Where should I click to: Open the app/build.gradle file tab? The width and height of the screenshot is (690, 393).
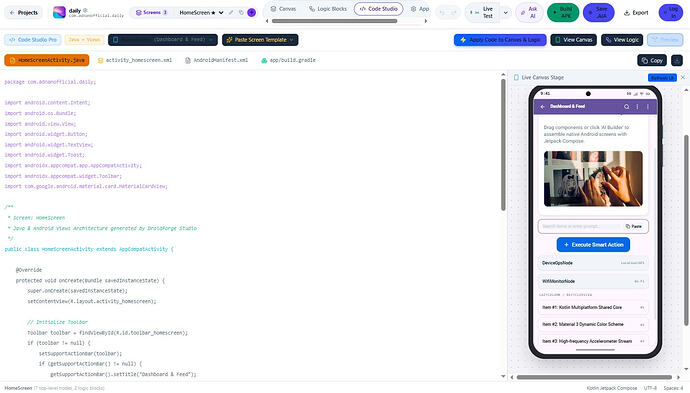coord(289,60)
